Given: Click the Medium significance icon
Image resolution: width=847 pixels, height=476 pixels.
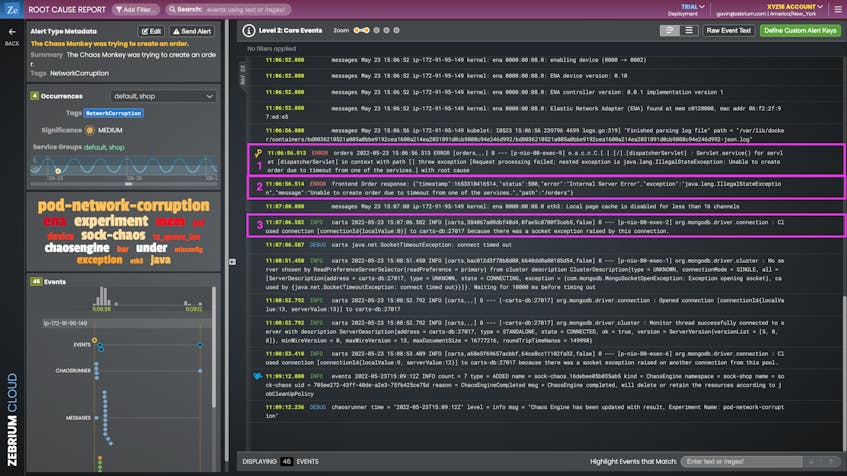Looking at the screenshot, I should pyautogui.click(x=91, y=129).
